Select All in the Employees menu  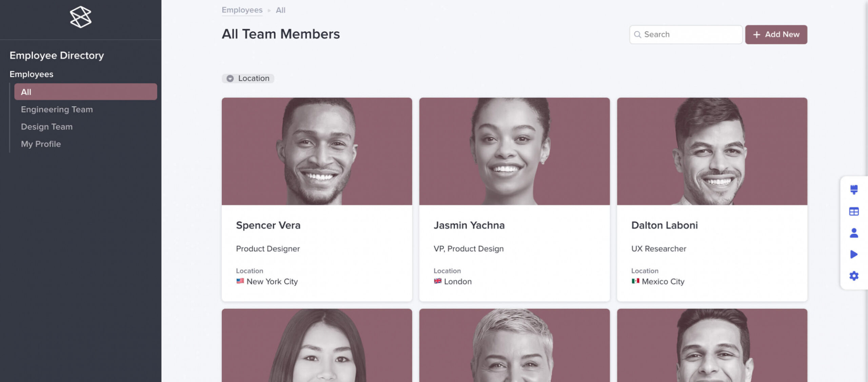(85, 92)
